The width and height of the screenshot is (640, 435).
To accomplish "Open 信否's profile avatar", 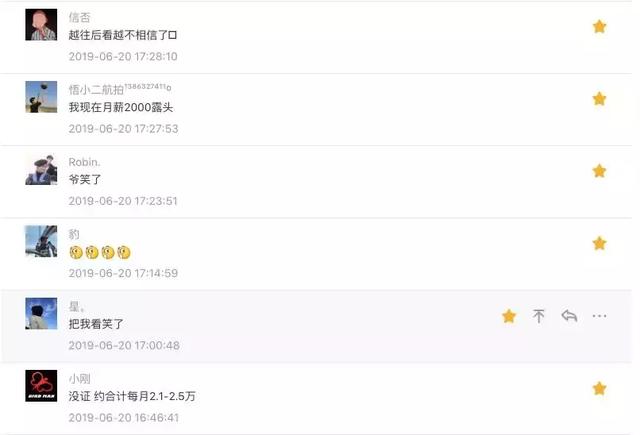I will coord(41,25).
